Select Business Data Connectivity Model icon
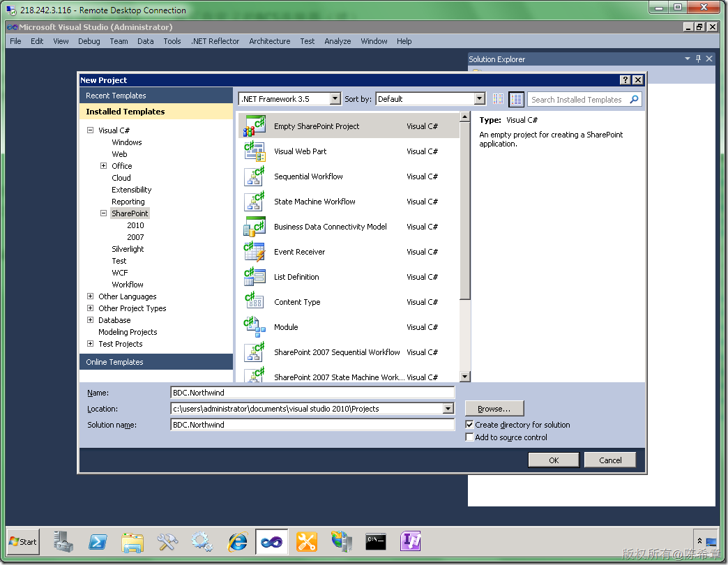 click(x=255, y=227)
